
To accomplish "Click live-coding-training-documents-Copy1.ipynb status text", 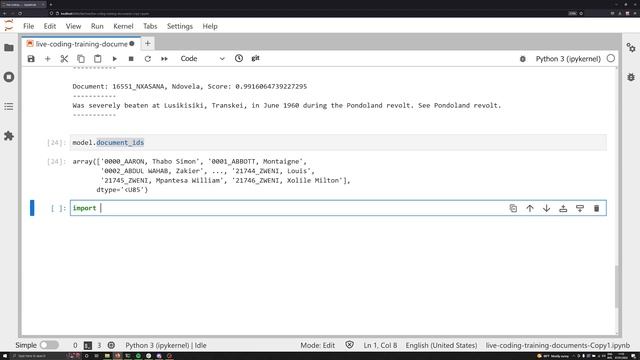I will pyautogui.click(x=558, y=345).
